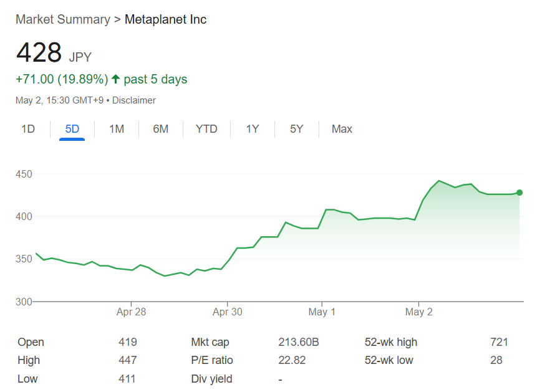
Task: Open the Disclaimer link
Action: (x=134, y=100)
